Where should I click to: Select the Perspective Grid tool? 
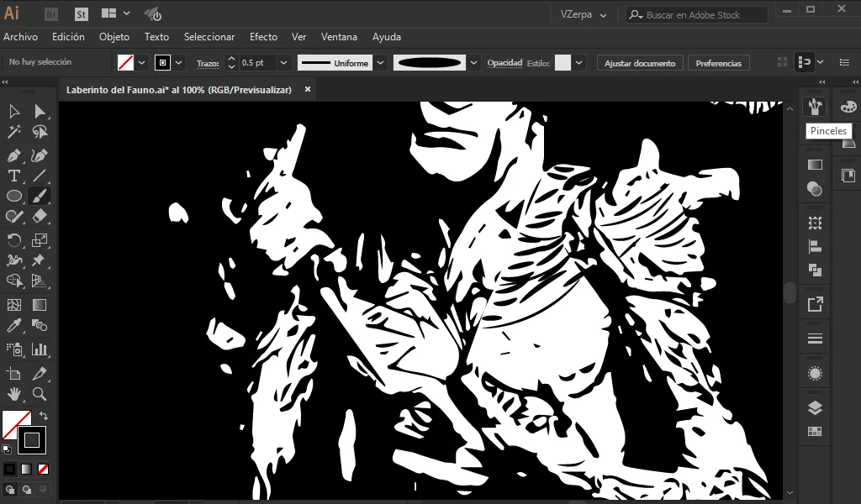(x=40, y=281)
